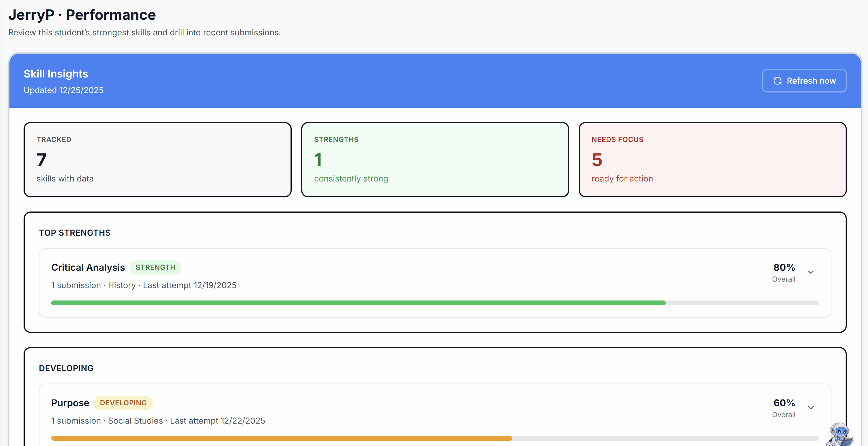Screen dimensions: 868x446
Task: Open the robot assistant mascot icon
Action: click(840, 434)
